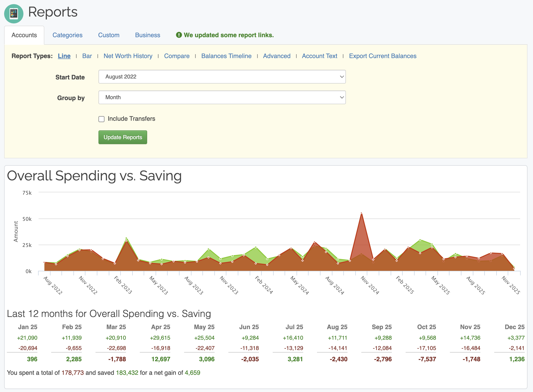Screen dimensions: 533x392
Task: Click the Reports logo icon
Action: [14, 14]
